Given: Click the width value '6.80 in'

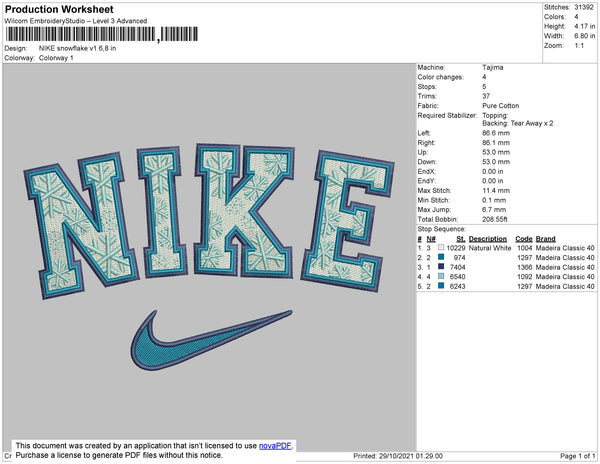Looking at the screenshot, I should pos(584,36).
